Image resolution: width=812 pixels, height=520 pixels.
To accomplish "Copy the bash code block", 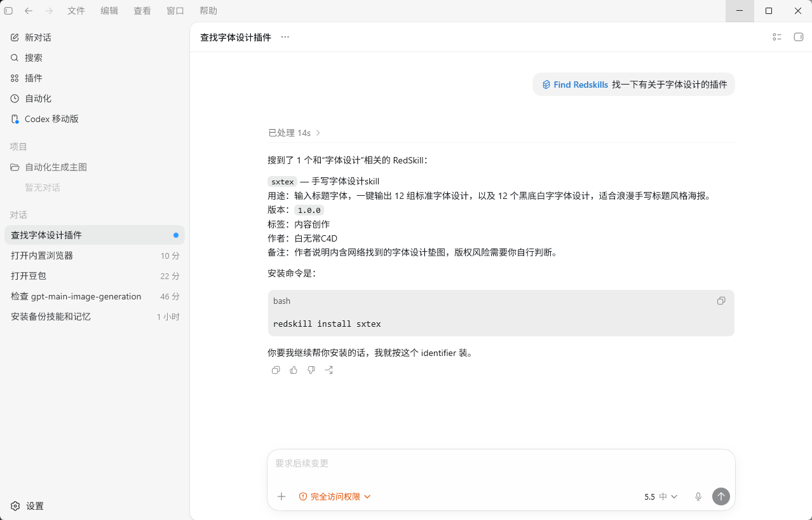I will [x=721, y=301].
